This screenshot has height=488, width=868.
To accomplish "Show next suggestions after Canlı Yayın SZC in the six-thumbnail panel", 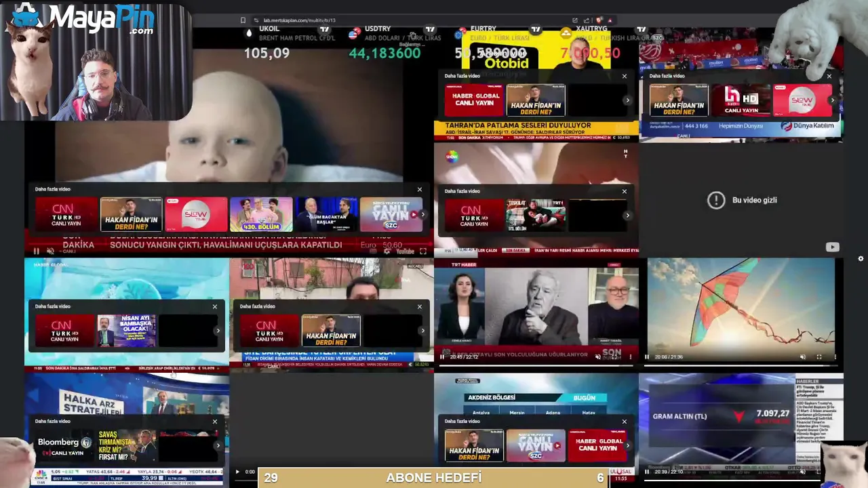I will coord(423,215).
